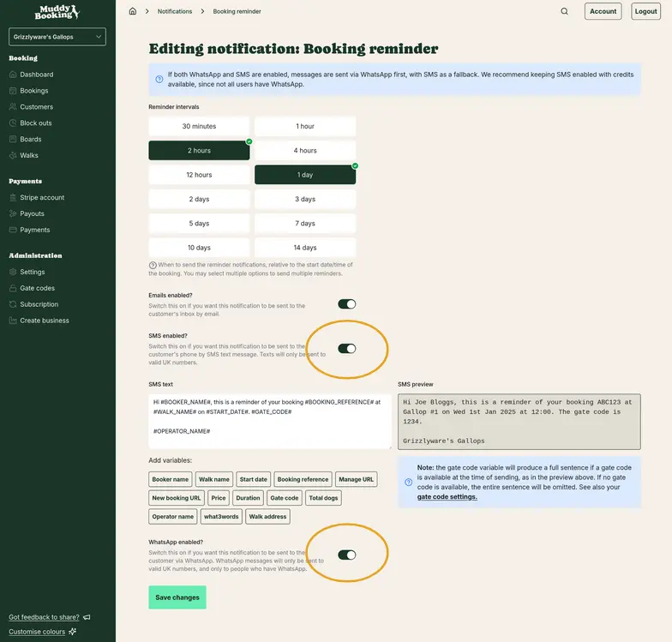Viewport: 672px width, 642px height.
Task: Click the Dashboard sidebar icon
Action: tap(13, 74)
